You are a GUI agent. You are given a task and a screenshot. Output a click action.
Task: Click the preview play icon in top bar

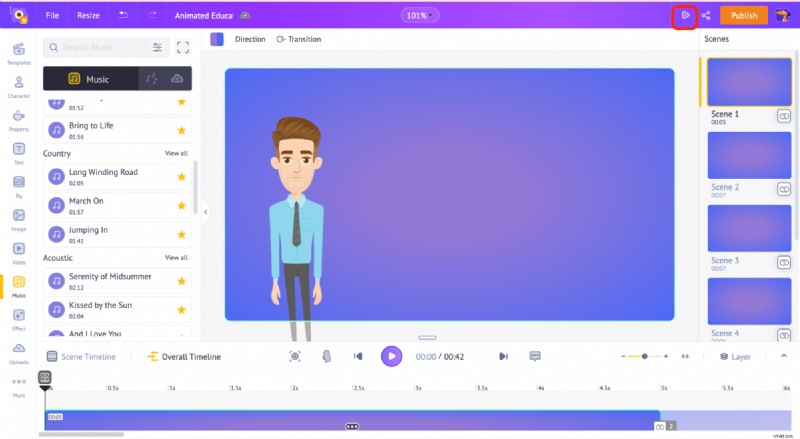click(685, 15)
